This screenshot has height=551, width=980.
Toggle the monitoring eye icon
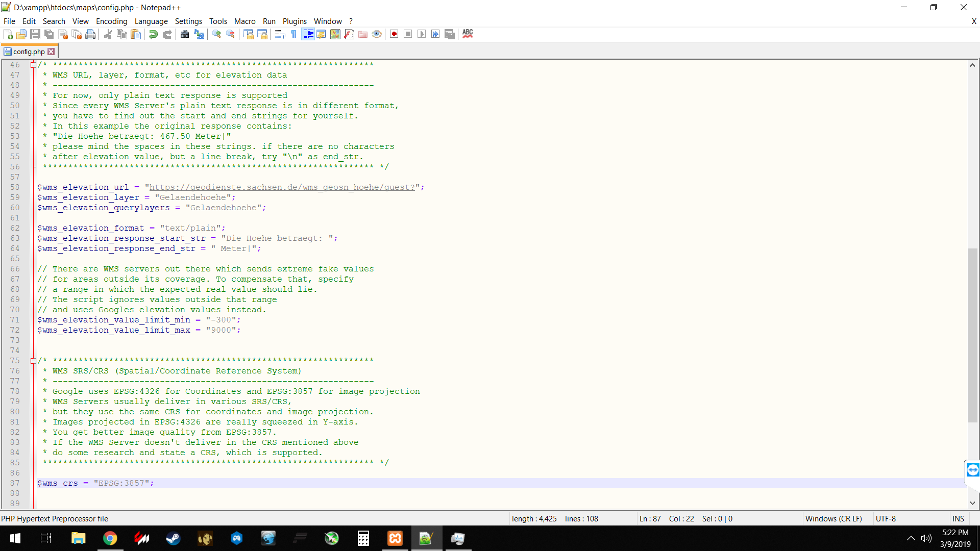[377, 34]
